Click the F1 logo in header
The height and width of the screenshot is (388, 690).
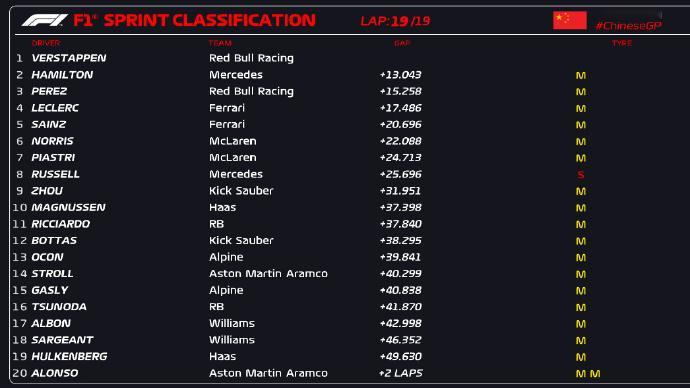(x=44, y=20)
